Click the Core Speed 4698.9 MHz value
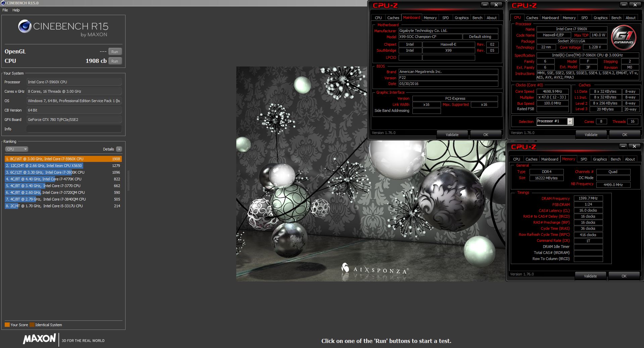 [x=552, y=91]
